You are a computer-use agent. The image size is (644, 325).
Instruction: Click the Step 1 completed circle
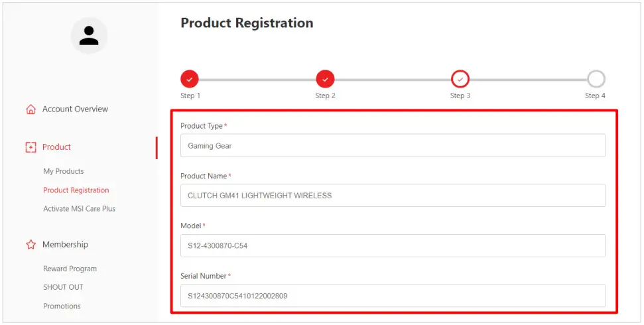click(190, 80)
